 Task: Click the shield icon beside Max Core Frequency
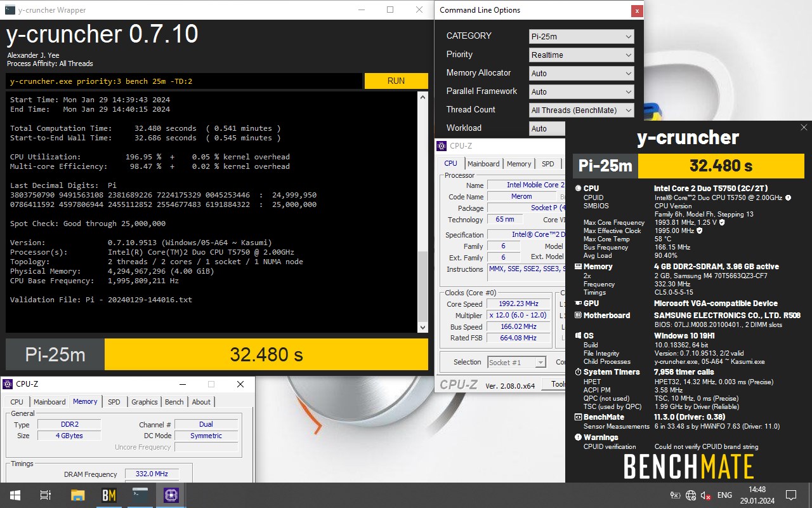pyautogui.click(x=722, y=223)
